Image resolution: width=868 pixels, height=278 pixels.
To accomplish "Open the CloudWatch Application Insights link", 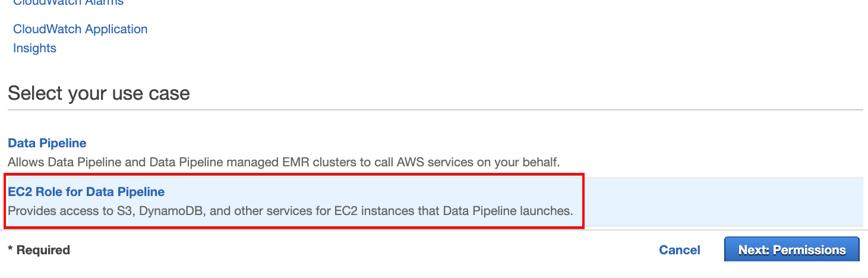I will (x=80, y=39).
